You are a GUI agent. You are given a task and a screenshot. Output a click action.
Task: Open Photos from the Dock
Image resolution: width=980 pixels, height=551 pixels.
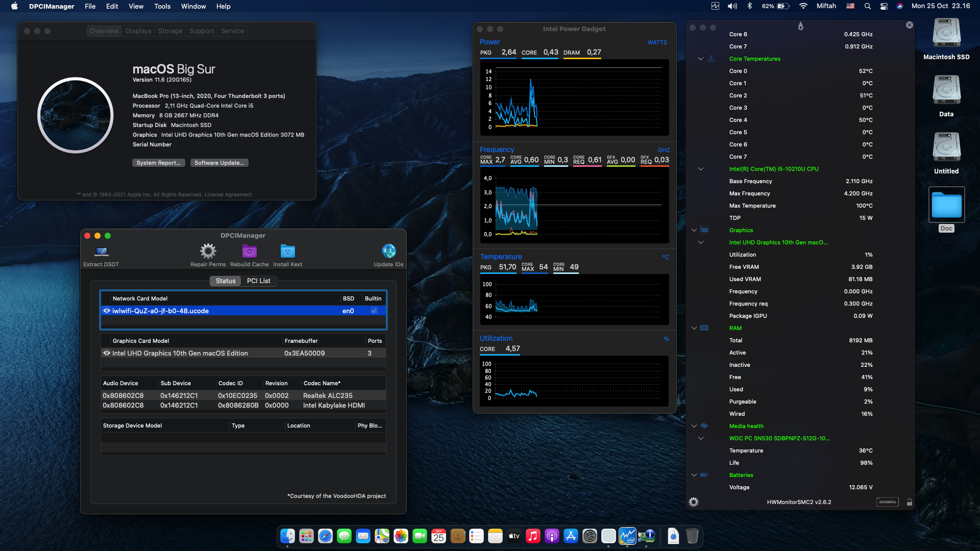click(401, 536)
